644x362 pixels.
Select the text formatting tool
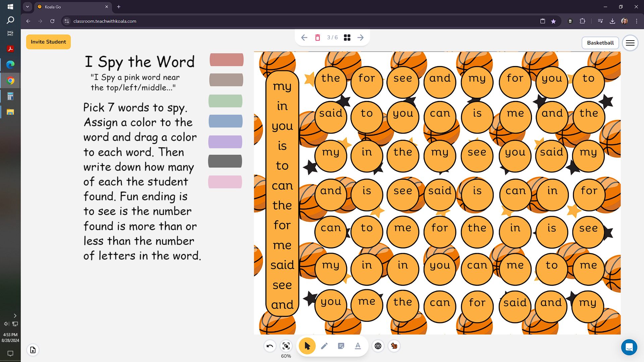[358, 346]
